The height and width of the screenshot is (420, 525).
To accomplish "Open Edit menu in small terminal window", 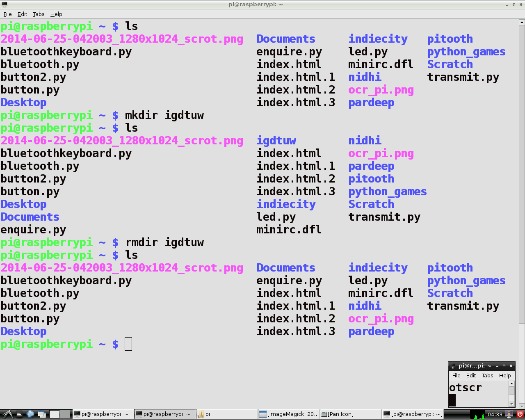I will point(471,375).
